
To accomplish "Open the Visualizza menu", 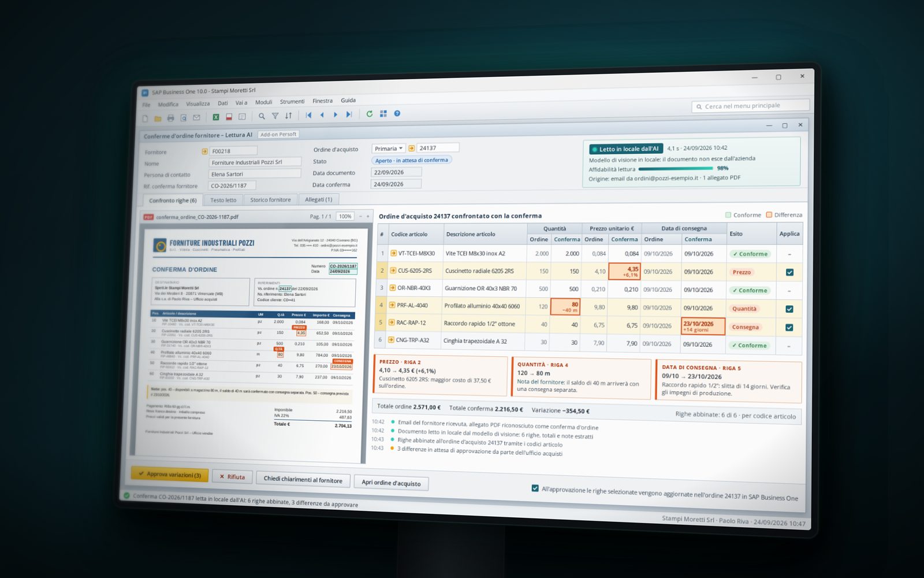I will click(198, 104).
